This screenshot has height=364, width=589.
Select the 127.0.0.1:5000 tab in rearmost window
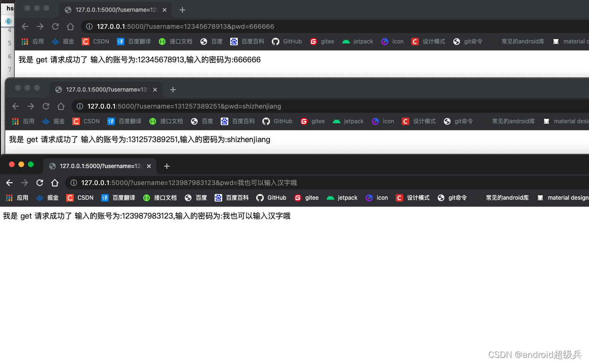pyautogui.click(x=115, y=10)
